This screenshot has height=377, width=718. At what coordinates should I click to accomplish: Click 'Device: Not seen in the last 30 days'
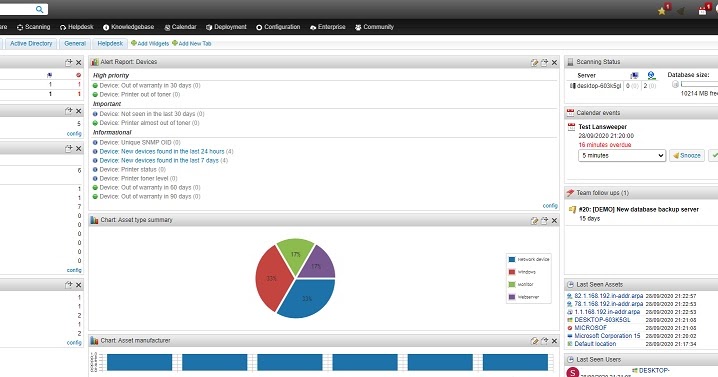[x=147, y=114]
